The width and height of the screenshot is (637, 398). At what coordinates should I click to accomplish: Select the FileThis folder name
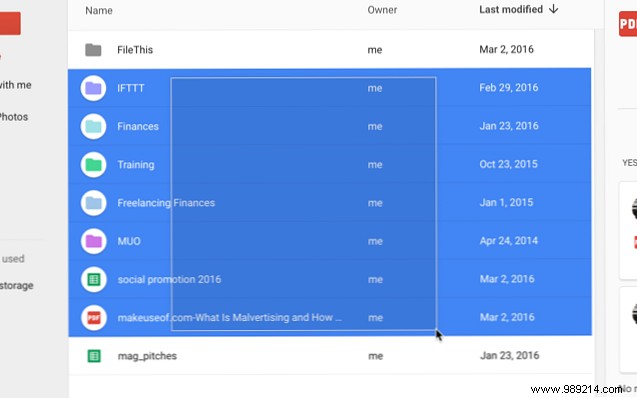[135, 50]
